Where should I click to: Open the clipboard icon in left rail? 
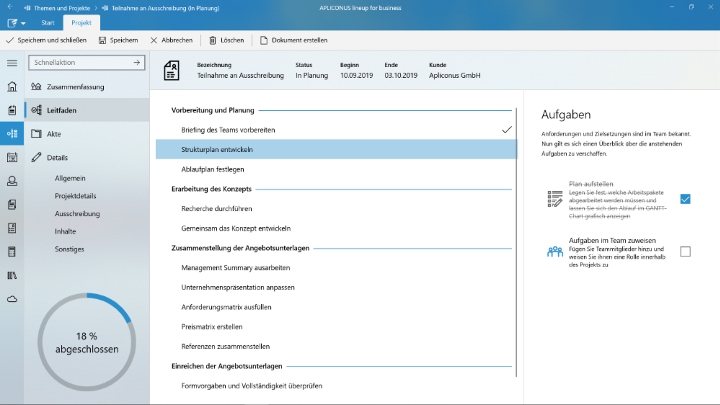(x=12, y=110)
